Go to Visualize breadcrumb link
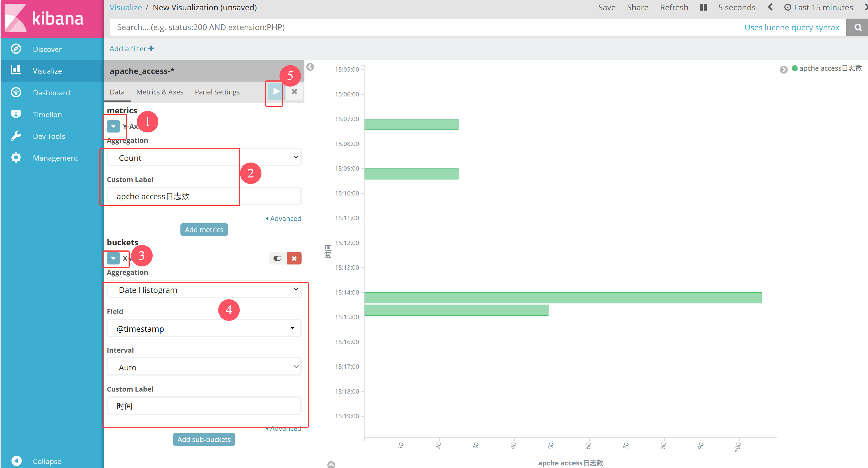 (x=126, y=7)
